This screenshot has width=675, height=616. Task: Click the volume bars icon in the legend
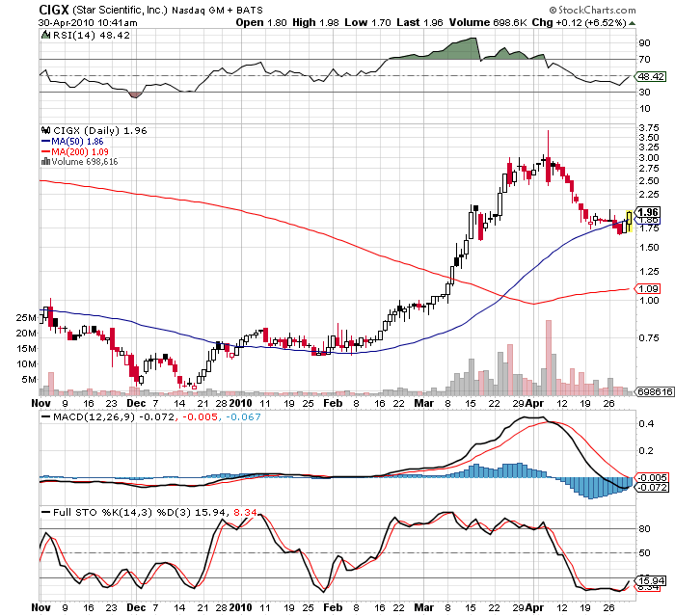click(45, 161)
